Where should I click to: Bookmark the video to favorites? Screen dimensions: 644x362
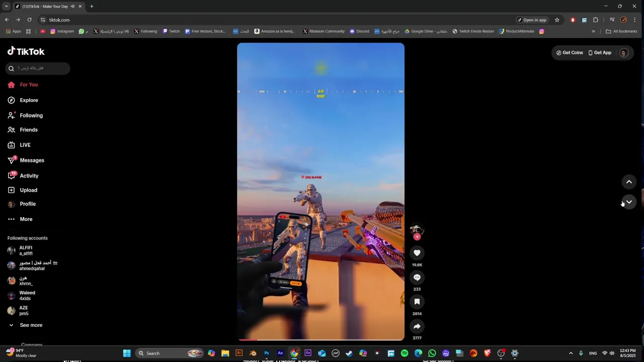click(x=417, y=302)
